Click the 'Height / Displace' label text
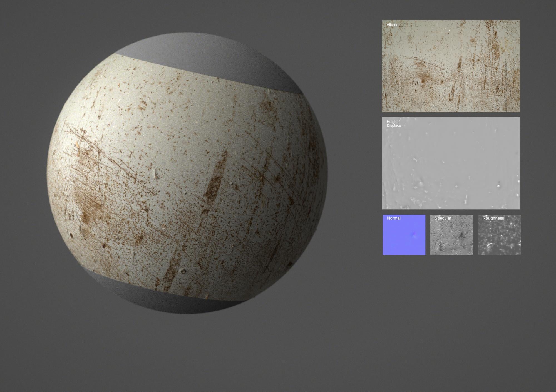 click(x=394, y=124)
